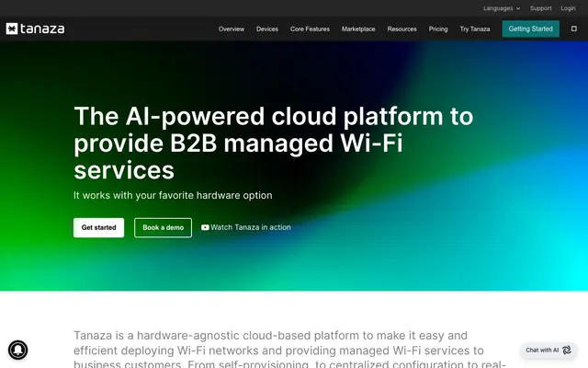Click the Tanaza logo

[x=35, y=29]
